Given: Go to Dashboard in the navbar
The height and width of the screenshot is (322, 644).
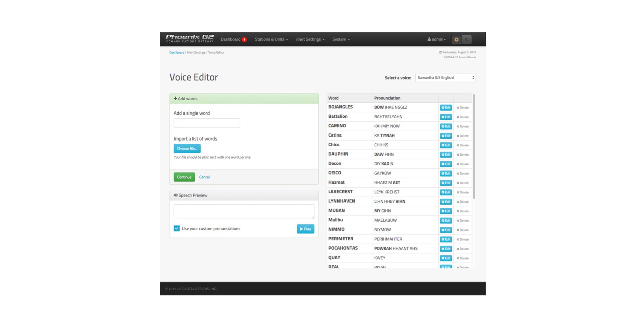Looking at the screenshot, I should click(x=230, y=39).
